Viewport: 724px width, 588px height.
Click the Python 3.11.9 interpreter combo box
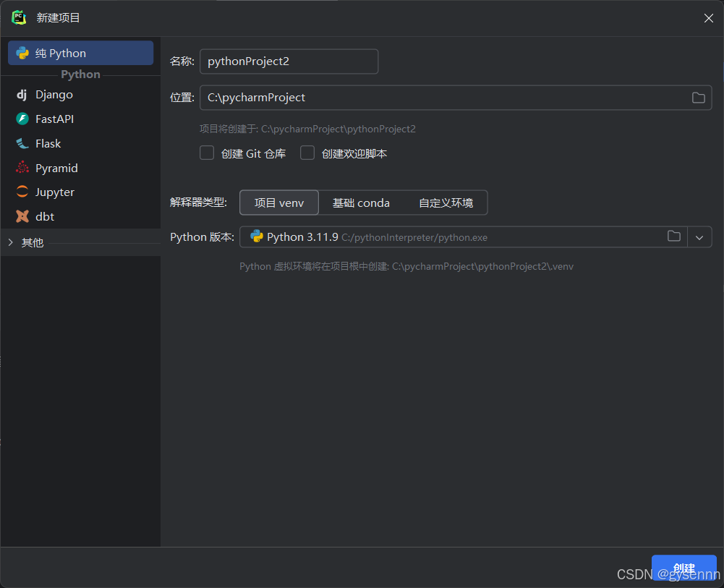coord(476,237)
